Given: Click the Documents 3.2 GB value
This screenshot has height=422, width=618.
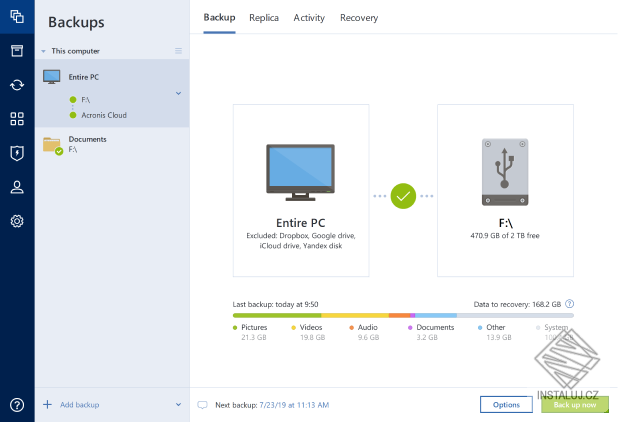Looking at the screenshot, I should click(427, 337).
